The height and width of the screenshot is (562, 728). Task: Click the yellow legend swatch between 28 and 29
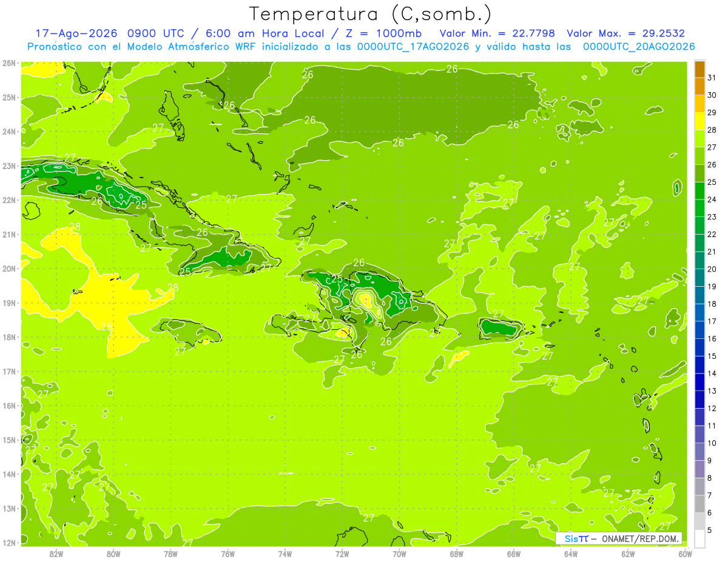coord(699,121)
